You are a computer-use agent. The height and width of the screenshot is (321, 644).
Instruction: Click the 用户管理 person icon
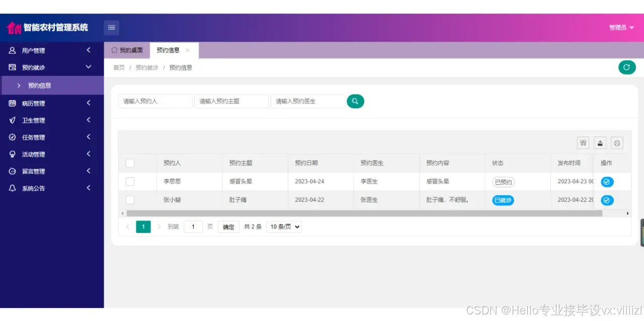tap(13, 50)
